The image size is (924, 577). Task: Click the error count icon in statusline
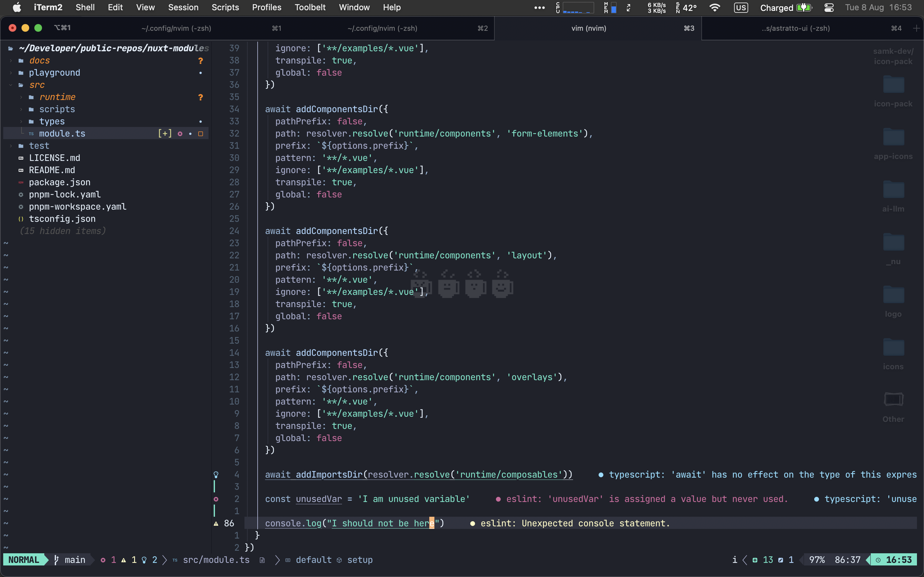click(103, 559)
